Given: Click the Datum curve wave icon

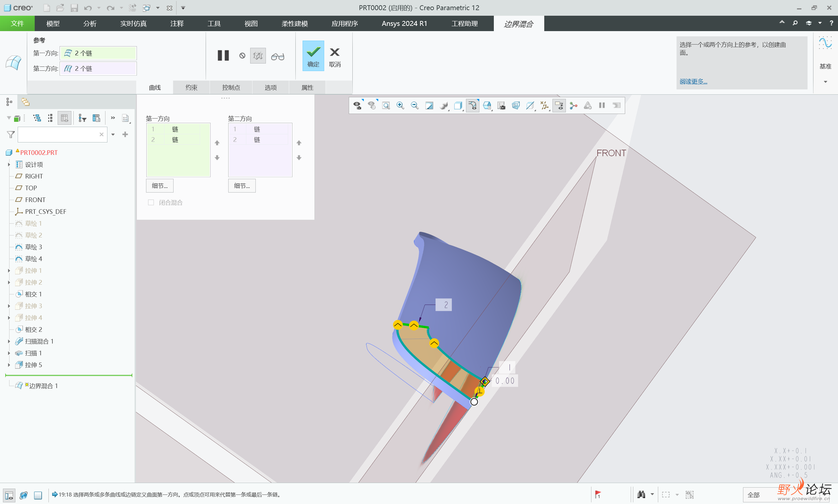Looking at the screenshot, I should (825, 44).
